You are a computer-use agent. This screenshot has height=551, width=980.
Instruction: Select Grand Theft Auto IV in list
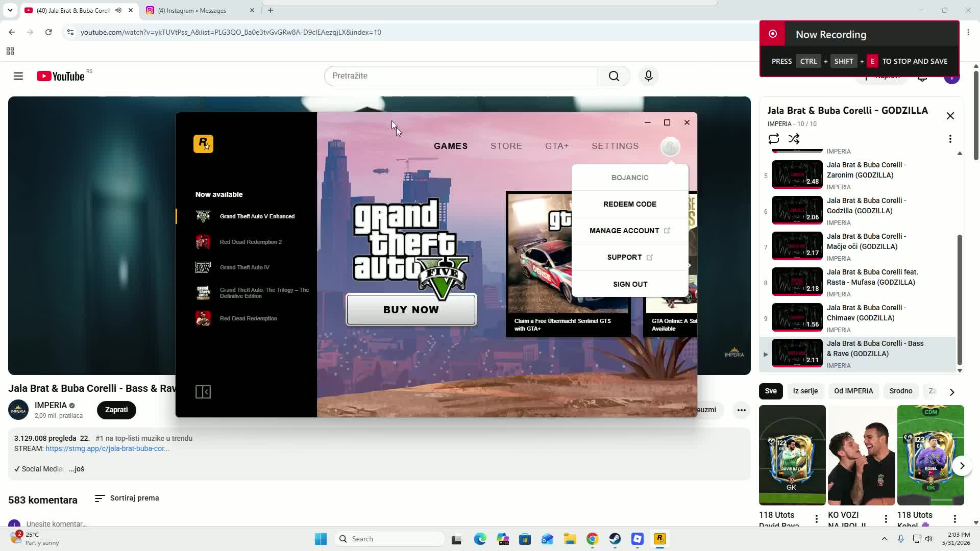246,267
